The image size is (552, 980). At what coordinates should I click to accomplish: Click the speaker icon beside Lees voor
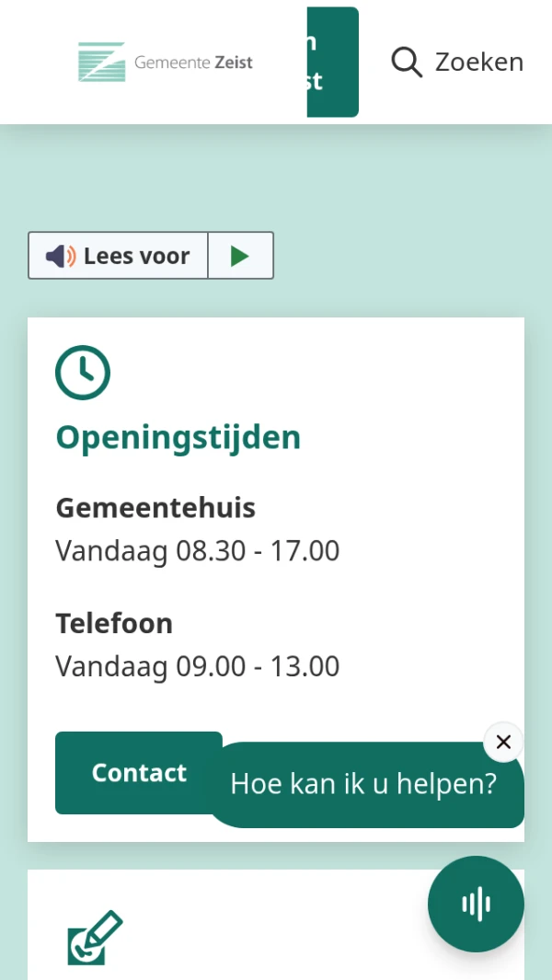61,256
